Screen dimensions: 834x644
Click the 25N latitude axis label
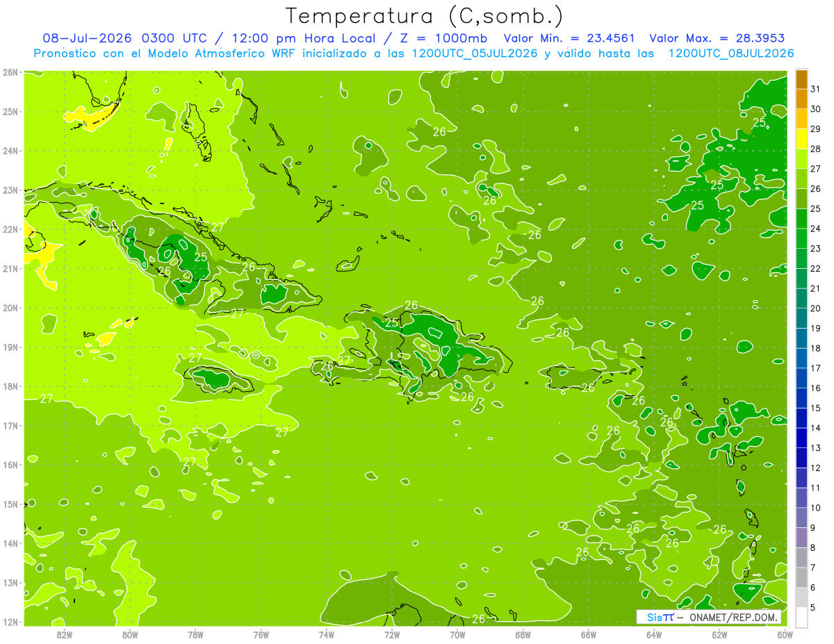(10, 111)
